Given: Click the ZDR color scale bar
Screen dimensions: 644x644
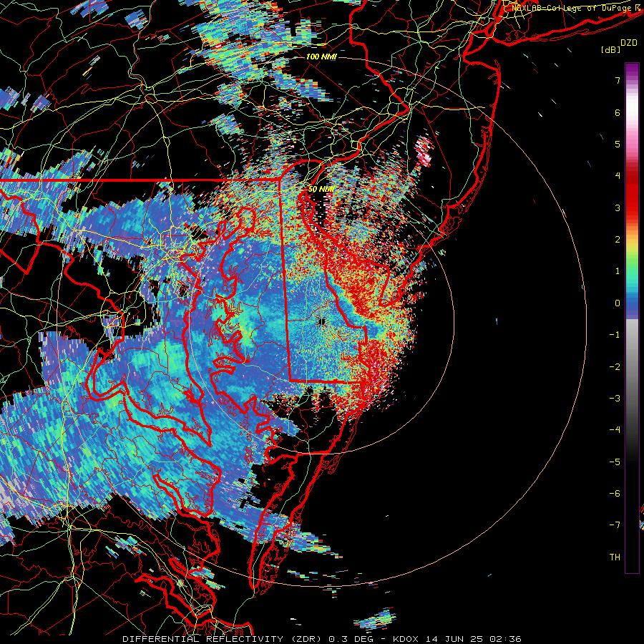Looking at the screenshot, I should coord(632,318).
